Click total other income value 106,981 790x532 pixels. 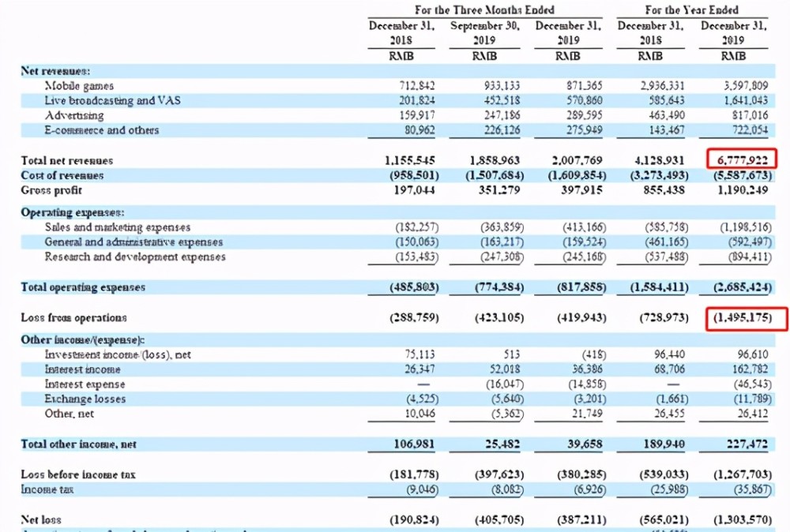pos(414,444)
